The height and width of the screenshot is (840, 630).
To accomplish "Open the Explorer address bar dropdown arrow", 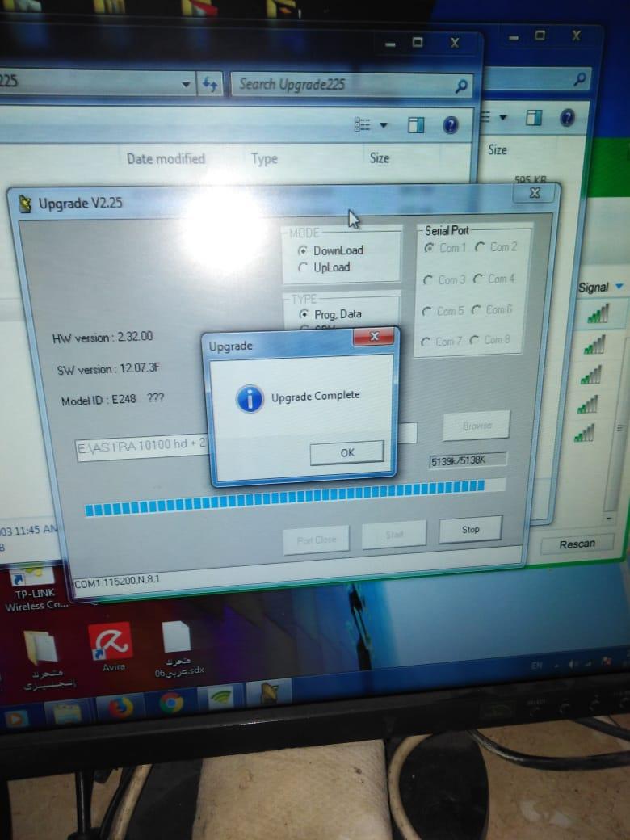I will click(x=186, y=84).
